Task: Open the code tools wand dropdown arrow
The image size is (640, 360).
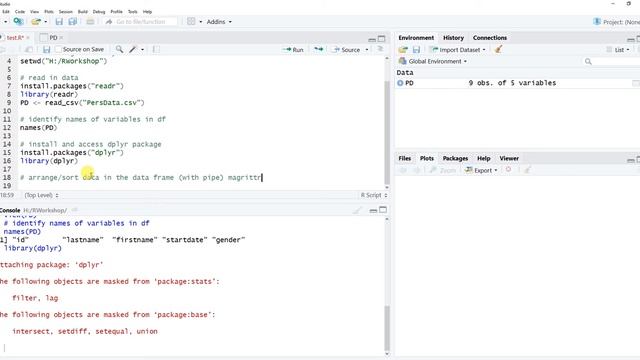Action: point(142,49)
